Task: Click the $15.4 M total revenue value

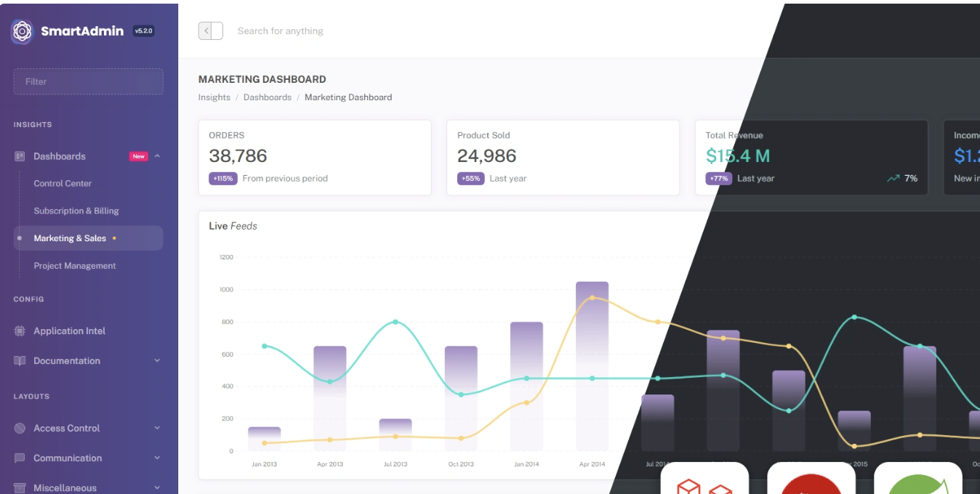Action: tap(738, 155)
